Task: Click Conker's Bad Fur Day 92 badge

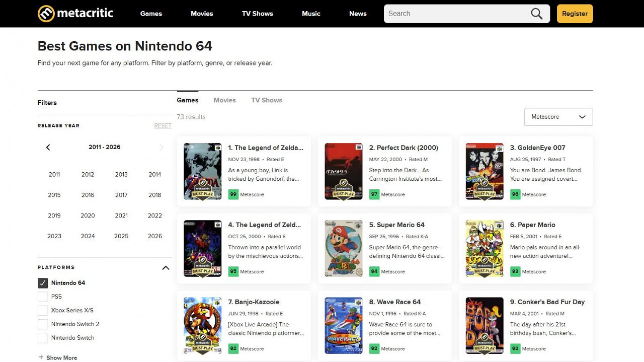Action: pyautogui.click(x=515, y=348)
